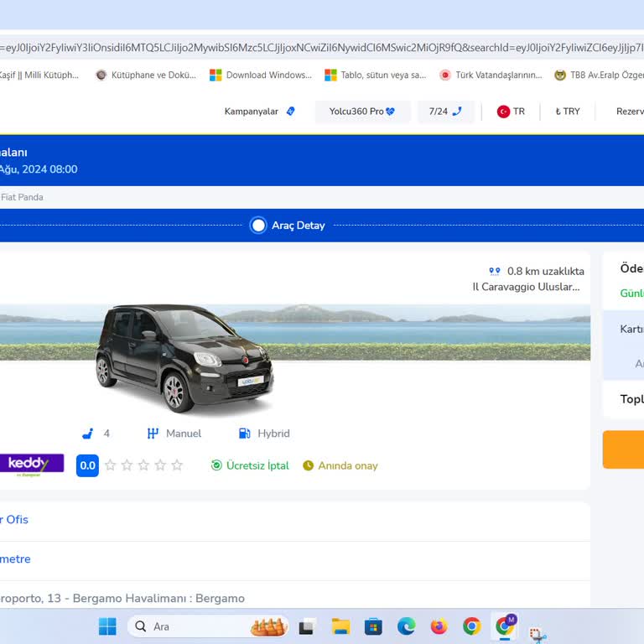Click the 0.0 rating badge
This screenshot has height=644, width=644.
click(x=87, y=465)
